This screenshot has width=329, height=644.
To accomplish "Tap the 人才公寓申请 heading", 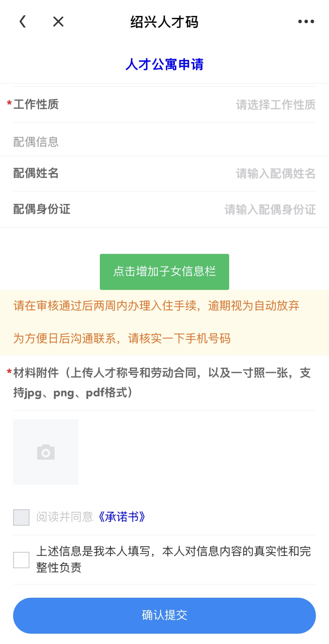I will pos(164,65).
